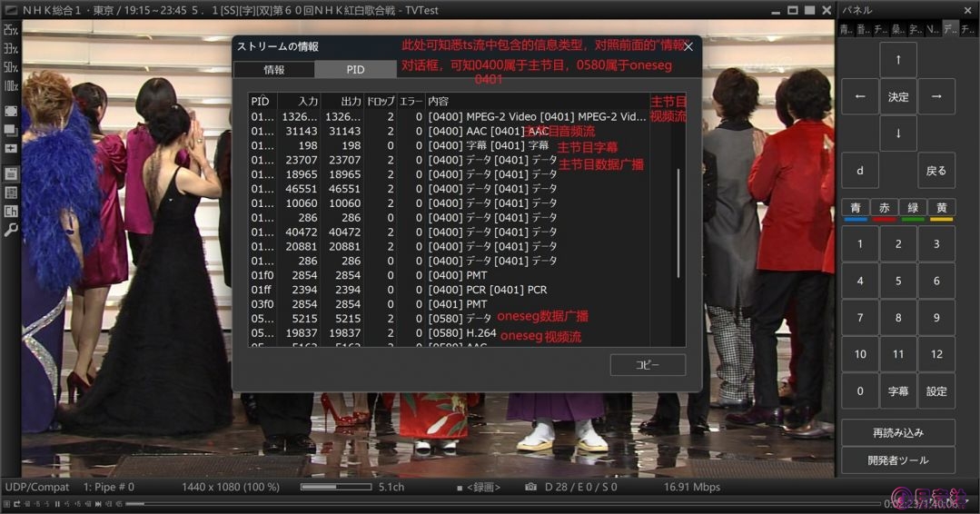
Task: Select the PID tab in stream dialog
Action: click(355, 69)
